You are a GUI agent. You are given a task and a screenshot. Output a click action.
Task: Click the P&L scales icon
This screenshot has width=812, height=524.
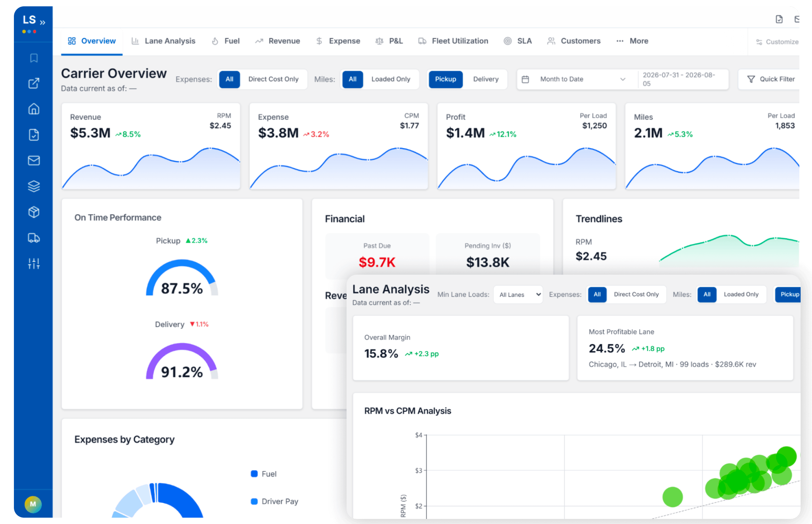tap(379, 41)
